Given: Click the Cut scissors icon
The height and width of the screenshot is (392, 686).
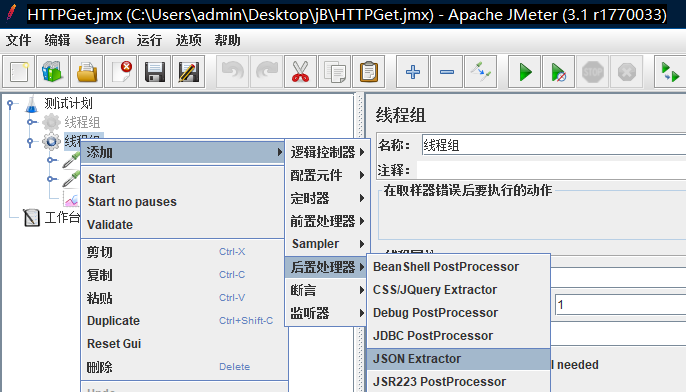Looking at the screenshot, I should coord(300,72).
